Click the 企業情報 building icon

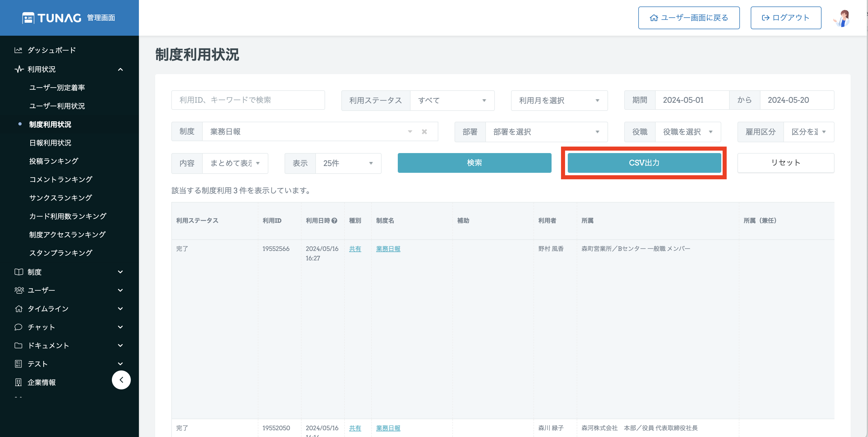pyautogui.click(x=19, y=382)
